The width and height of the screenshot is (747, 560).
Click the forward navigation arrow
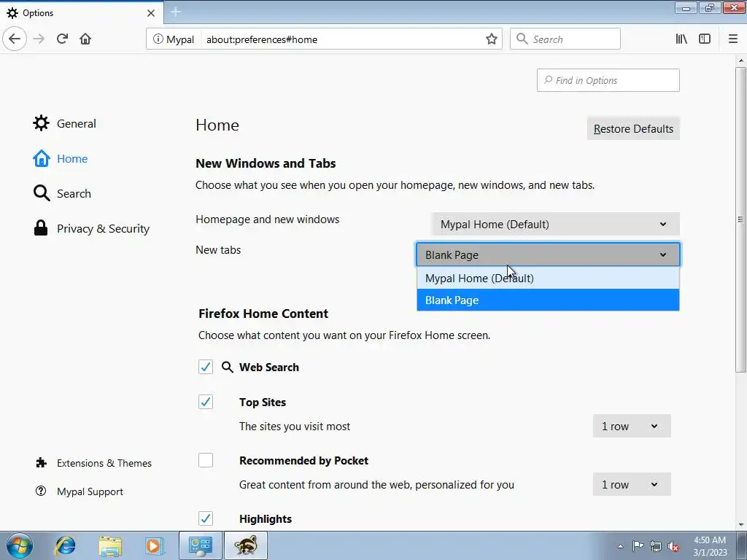click(x=39, y=39)
